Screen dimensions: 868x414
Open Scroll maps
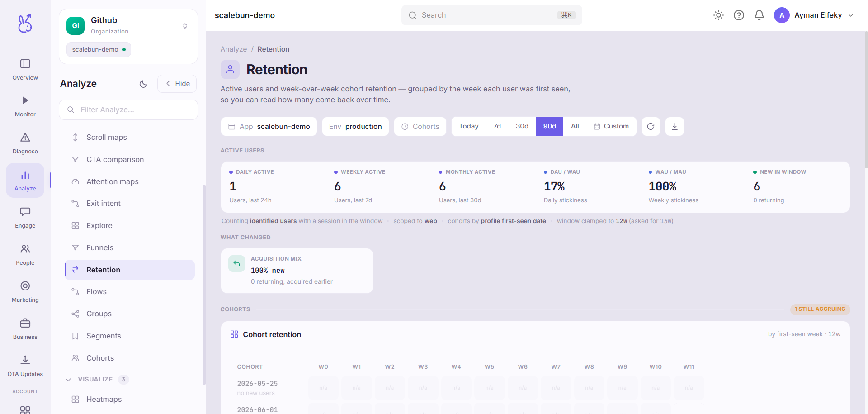pos(130,138)
